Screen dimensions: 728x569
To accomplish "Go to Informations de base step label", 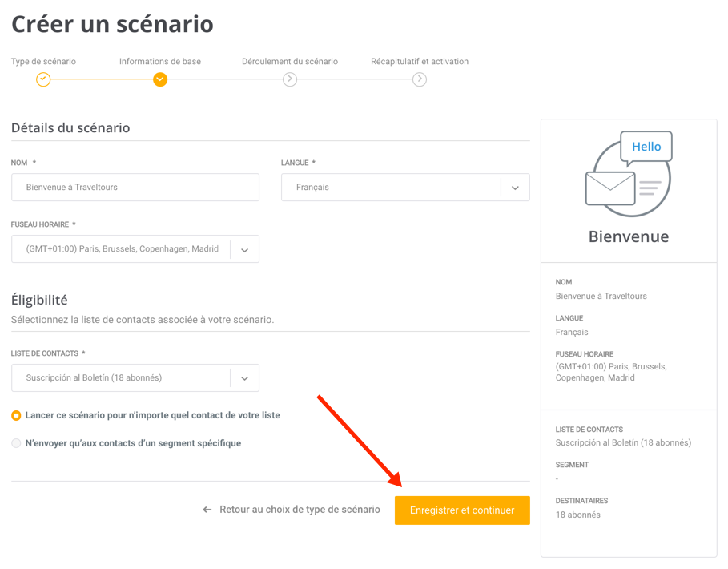I will (x=160, y=62).
